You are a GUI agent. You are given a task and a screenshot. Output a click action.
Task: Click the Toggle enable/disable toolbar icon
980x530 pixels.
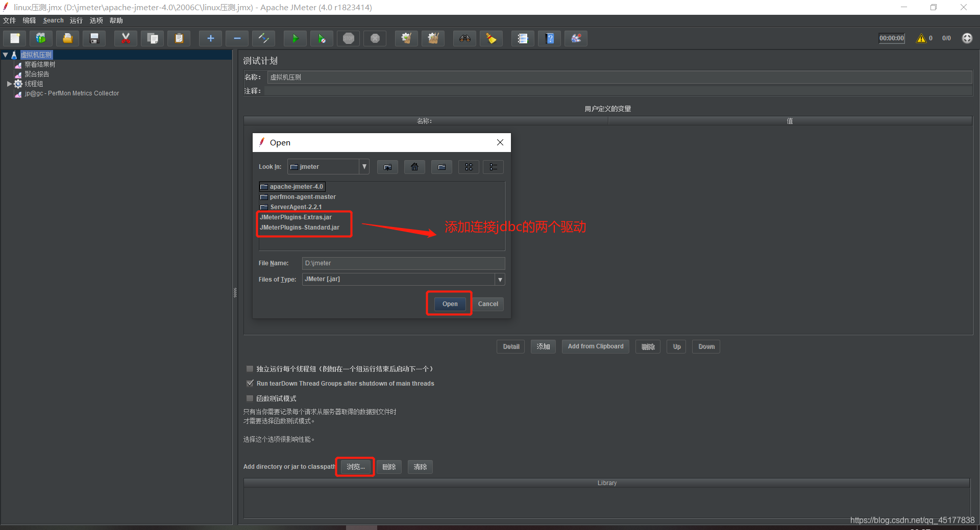[x=264, y=38]
